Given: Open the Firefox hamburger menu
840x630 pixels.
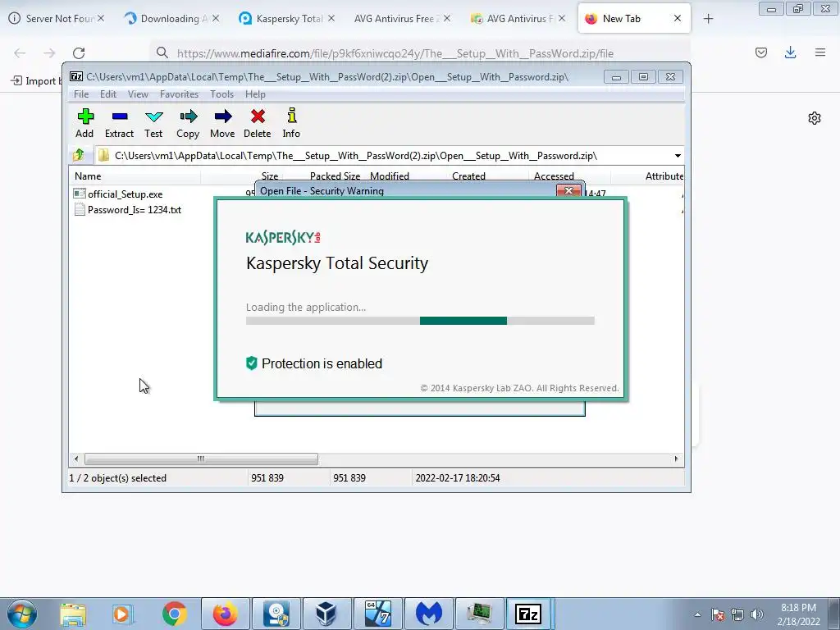Looking at the screenshot, I should coord(820,52).
